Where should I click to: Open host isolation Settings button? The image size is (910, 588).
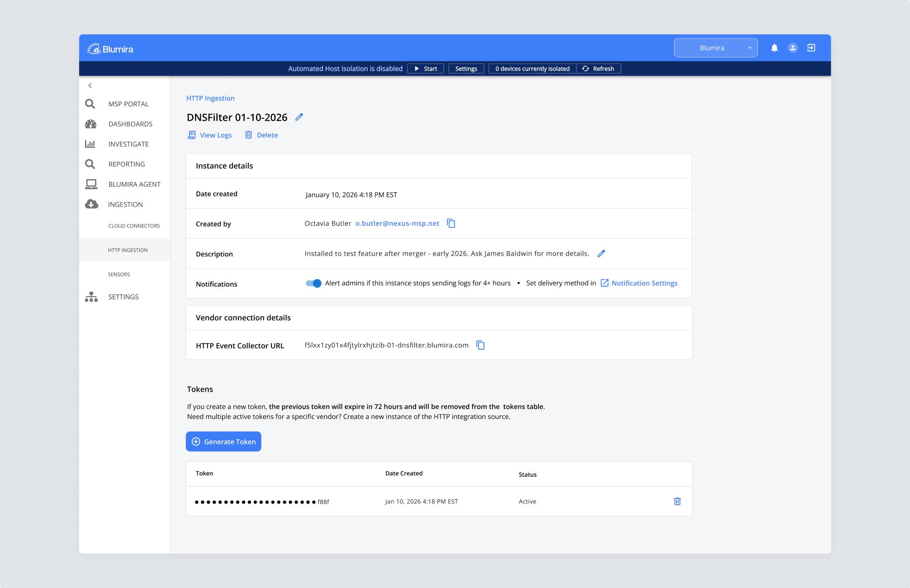(466, 69)
